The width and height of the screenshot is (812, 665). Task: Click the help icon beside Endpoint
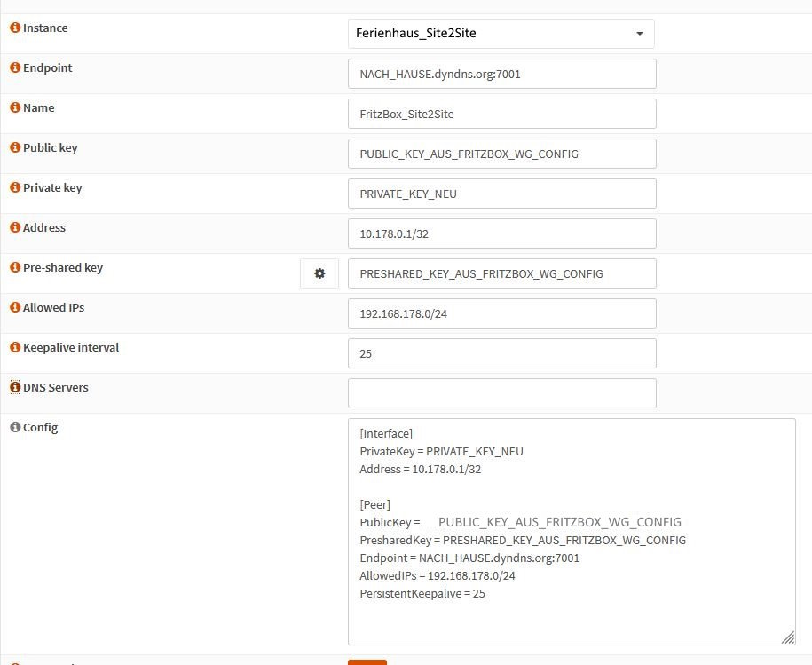click(x=15, y=68)
